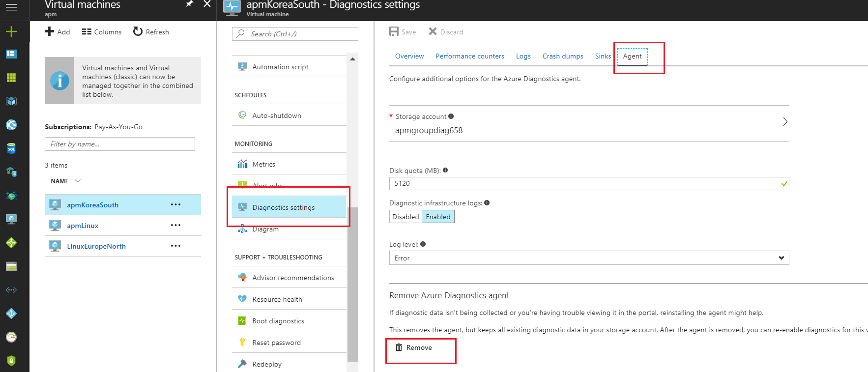Open the SQL databases sidebar icon
868x372 pixels.
[11, 148]
